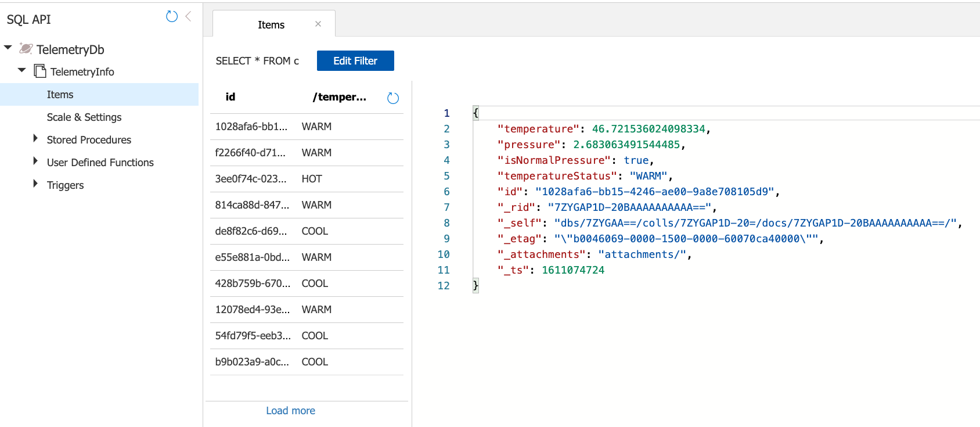Click line 6 in JSON editor
Viewport: 980px width, 427px height.
click(x=581, y=192)
